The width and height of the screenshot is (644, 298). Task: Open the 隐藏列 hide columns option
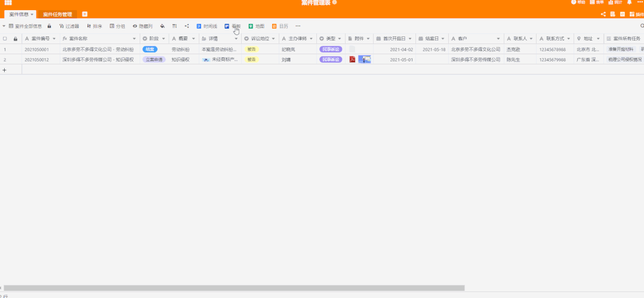(x=142, y=26)
